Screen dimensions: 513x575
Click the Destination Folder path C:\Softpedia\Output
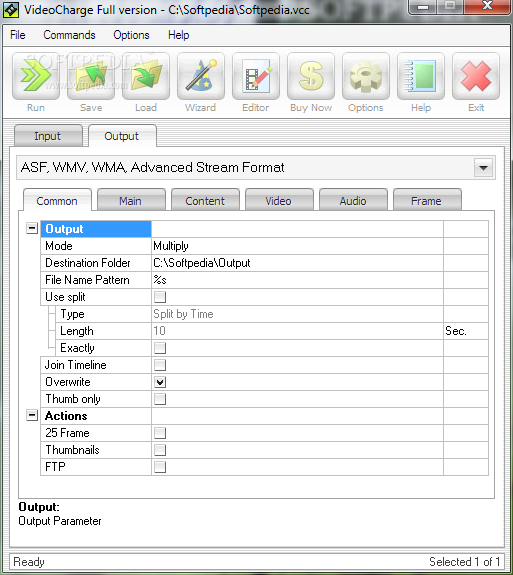202,263
